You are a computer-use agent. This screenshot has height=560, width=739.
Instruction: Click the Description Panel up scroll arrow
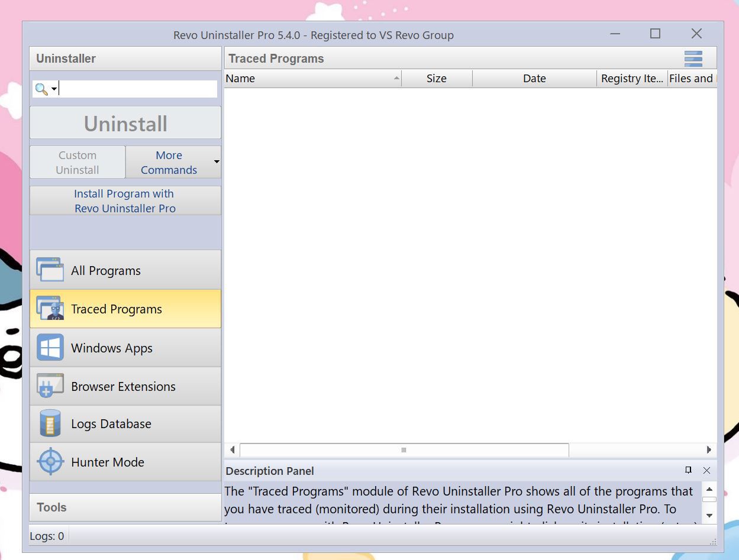(709, 489)
